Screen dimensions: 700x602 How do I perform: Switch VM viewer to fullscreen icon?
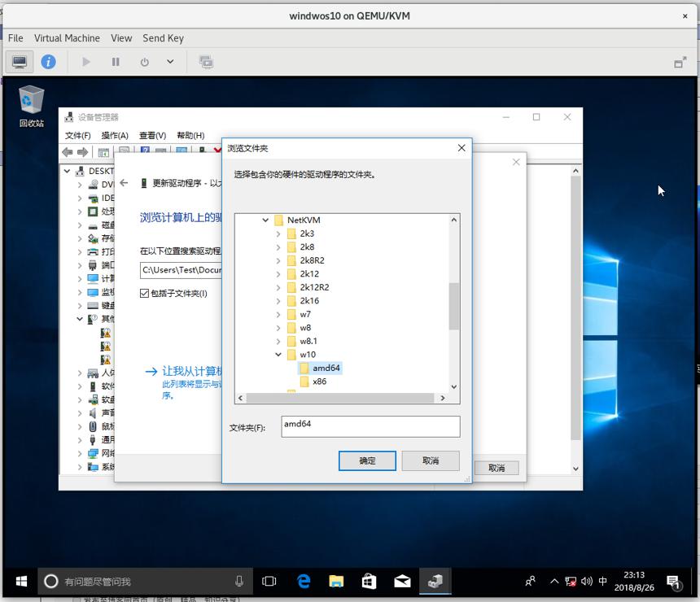[680, 62]
